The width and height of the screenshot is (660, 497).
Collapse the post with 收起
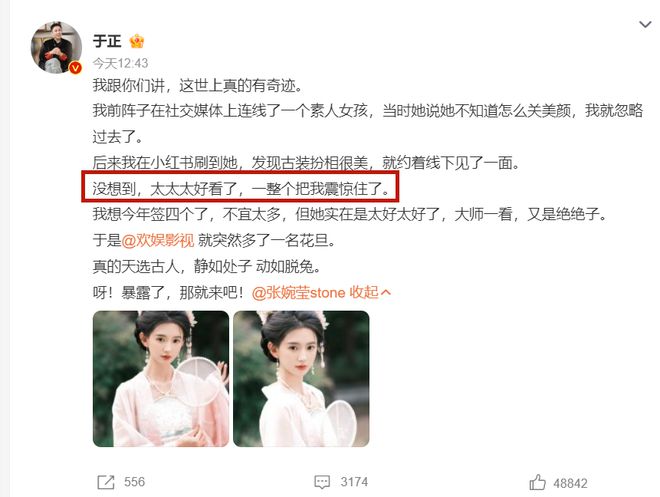pyautogui.click(x=365, y=292)
